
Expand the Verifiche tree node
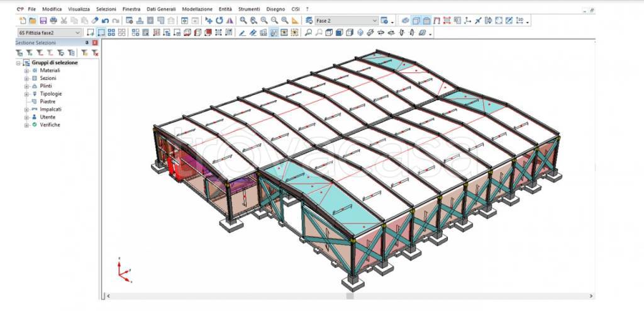26,125
